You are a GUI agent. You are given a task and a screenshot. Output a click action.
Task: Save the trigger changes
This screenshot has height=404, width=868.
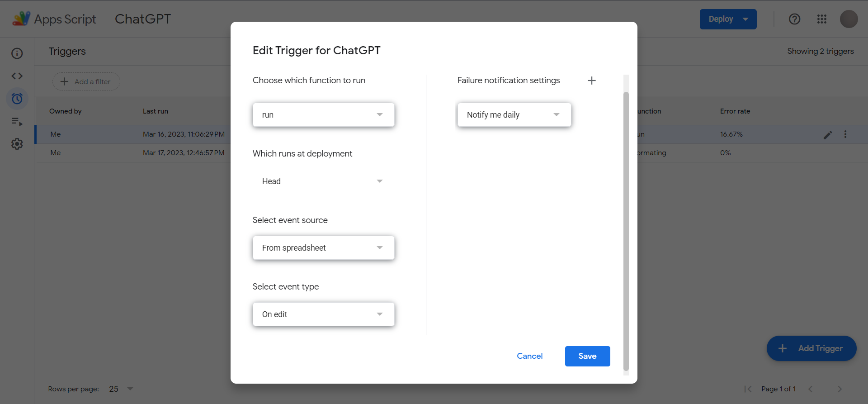pyautogui.click(x=587, y=356)
